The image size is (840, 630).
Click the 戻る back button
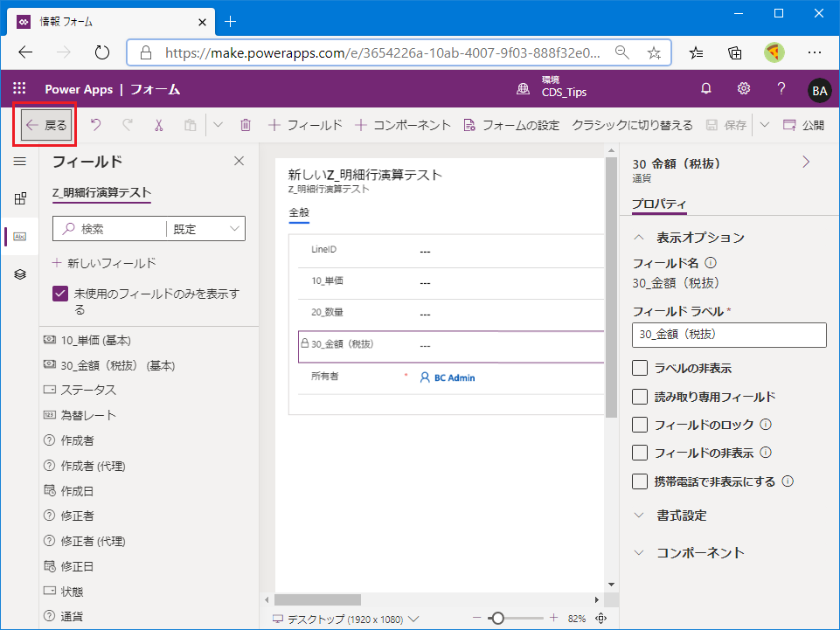[46, 125]
